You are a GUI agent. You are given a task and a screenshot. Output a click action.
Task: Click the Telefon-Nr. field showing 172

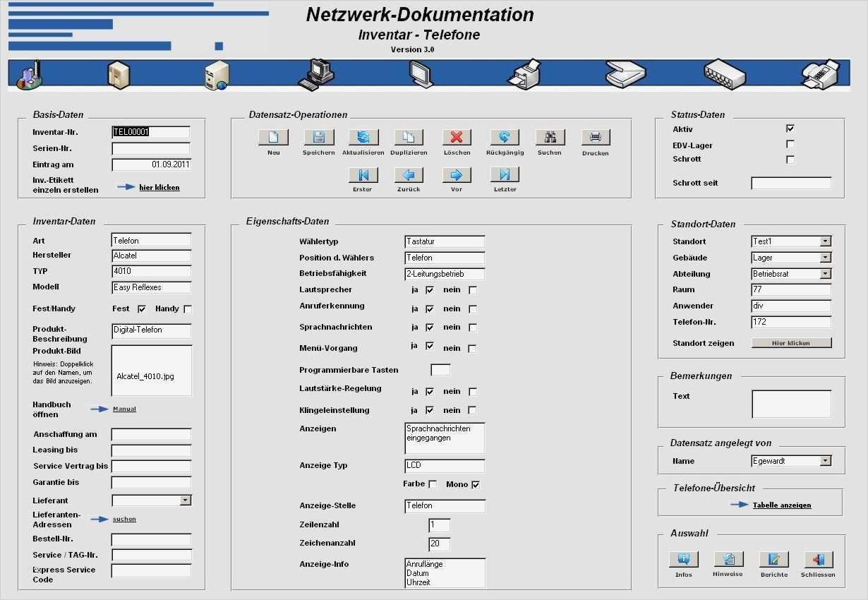tap(791, 322)
